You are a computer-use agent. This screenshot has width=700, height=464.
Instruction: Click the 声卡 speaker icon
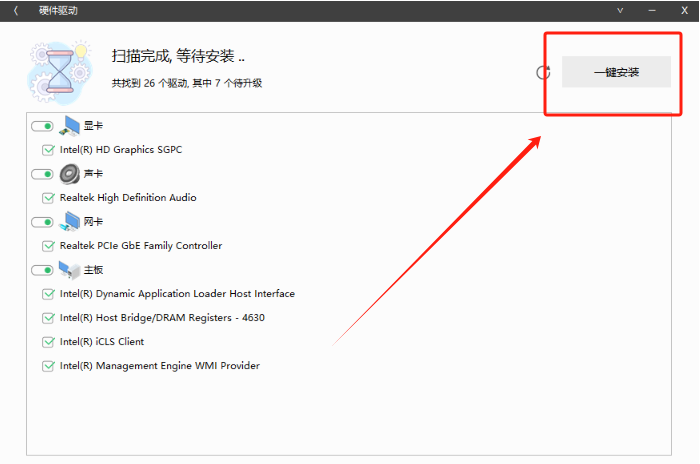(69, 174)
